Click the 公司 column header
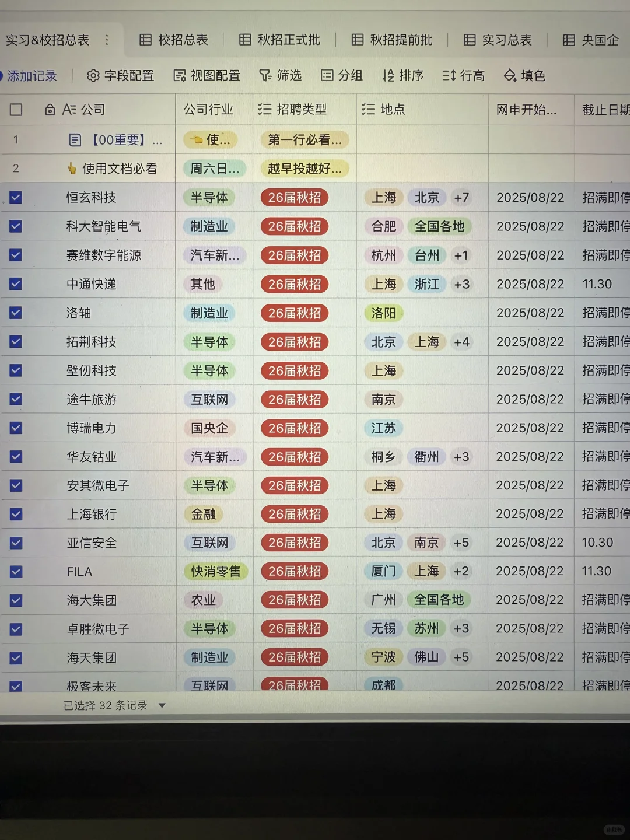The height and width of the screenshot is (840, 630). 93,109
